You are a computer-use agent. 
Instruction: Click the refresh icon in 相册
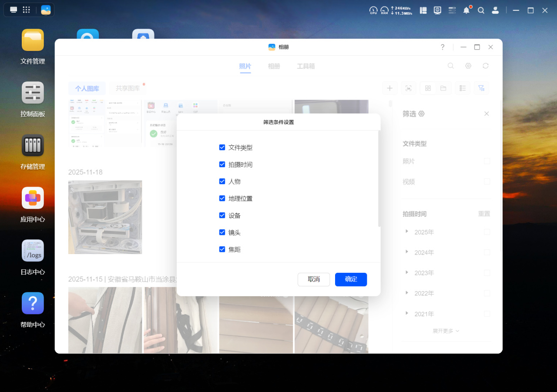coord(486,66)
